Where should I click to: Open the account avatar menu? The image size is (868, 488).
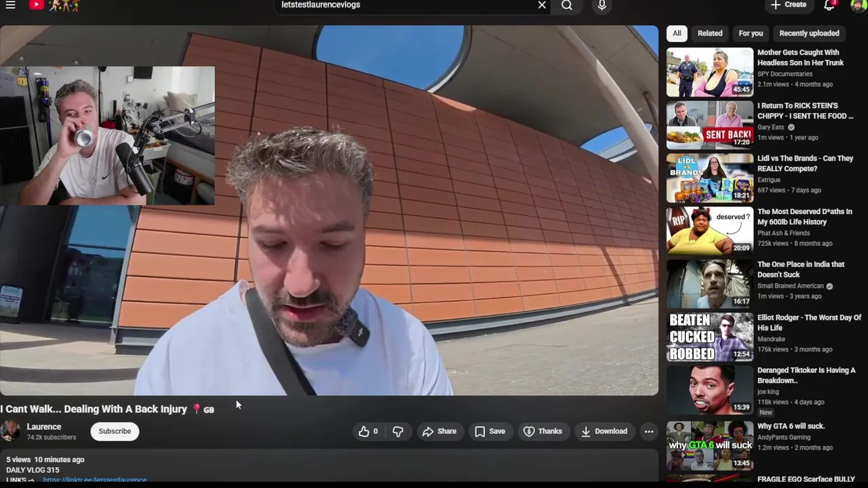pyautogui.click(x=858, y=5)
